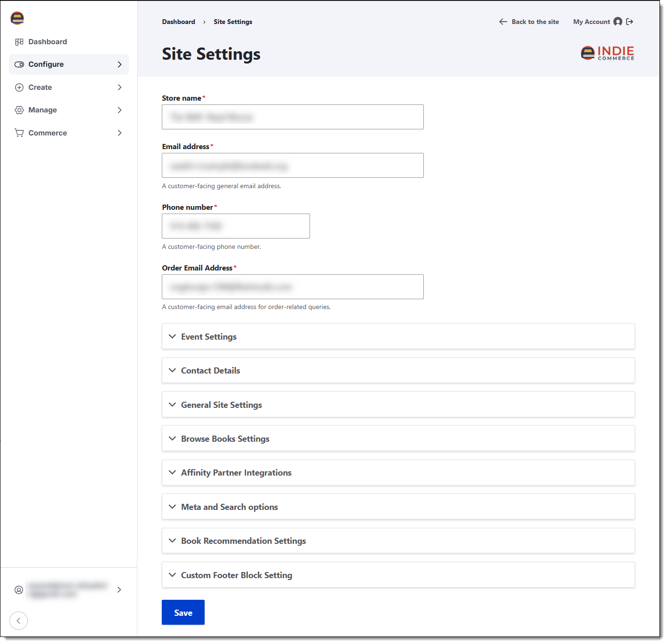Click the order-related queries help text
Image resolution: width=667 pixels, height=644 pixels.
point(246,307)
